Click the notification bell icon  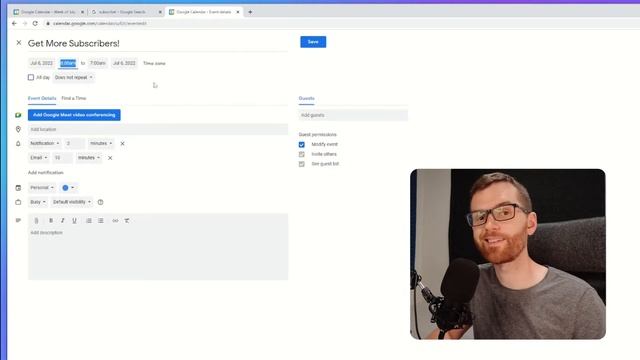click(18, 144)
